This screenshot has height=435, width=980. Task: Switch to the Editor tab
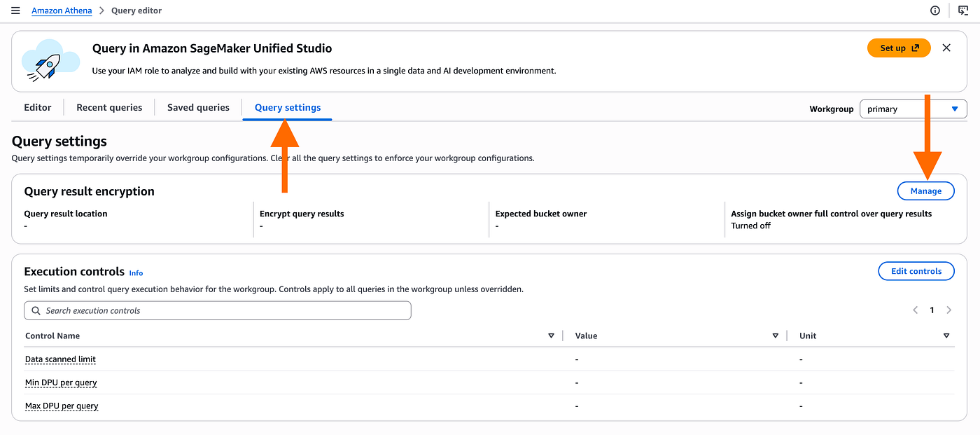pyautogui.click(x=38, y=107)
